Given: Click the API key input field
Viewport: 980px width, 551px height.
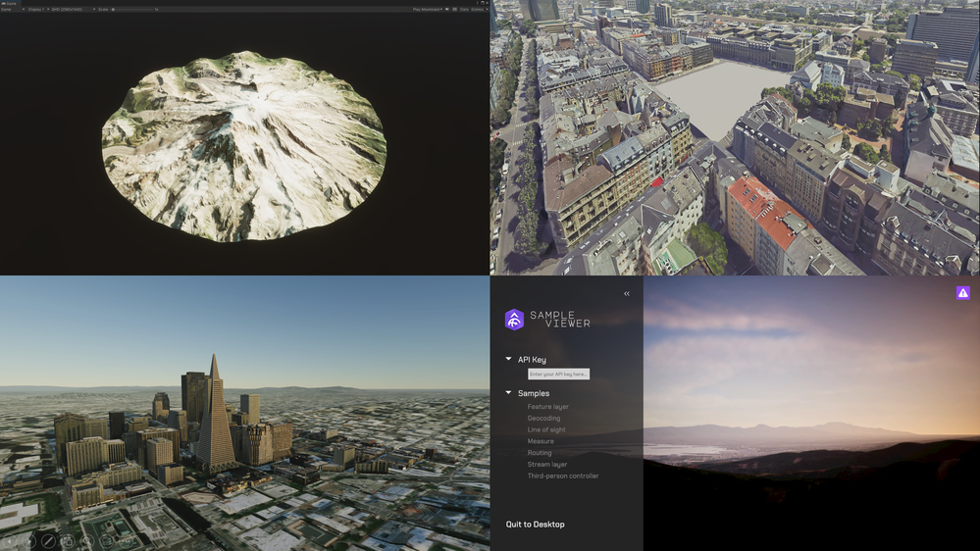Looking at the screenshot, I should tap(558, 375).
